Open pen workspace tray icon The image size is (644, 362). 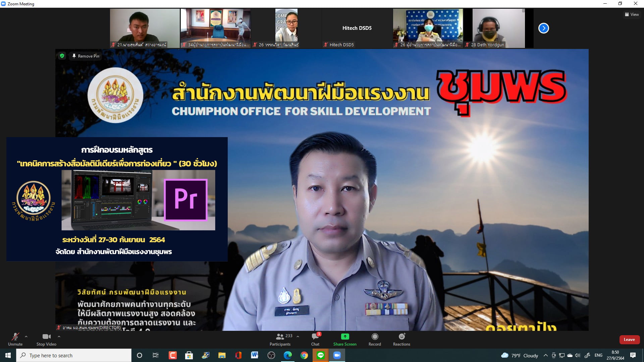587,355
